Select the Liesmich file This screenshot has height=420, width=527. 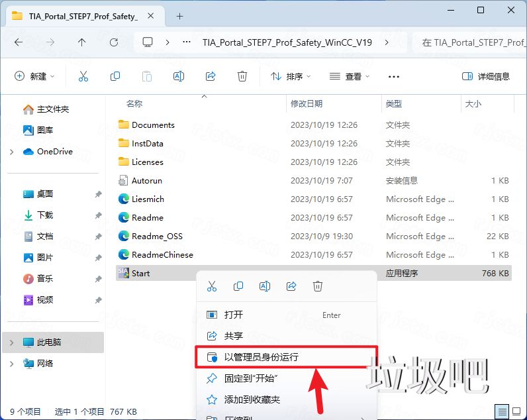(x=141, y=199)
